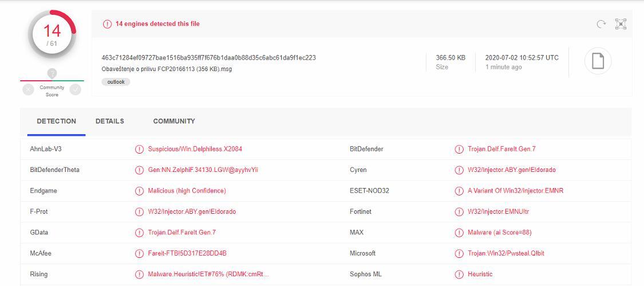644x286 pixels.
Task: Click warning icon for Microsoft detection
Action: point(459,253)
